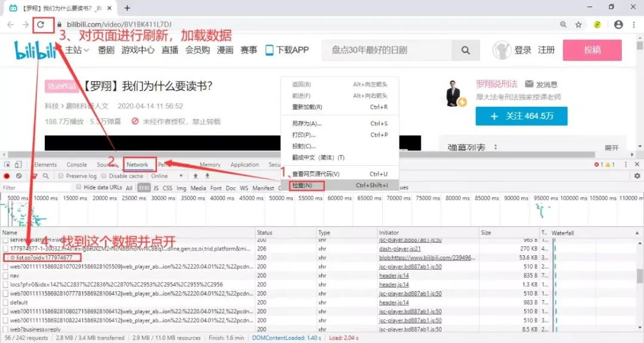Image resolution: width=644 pixels, height=343 pixels.
Task: Click the export HAR download arrow icon
Action: click(208, 176)
